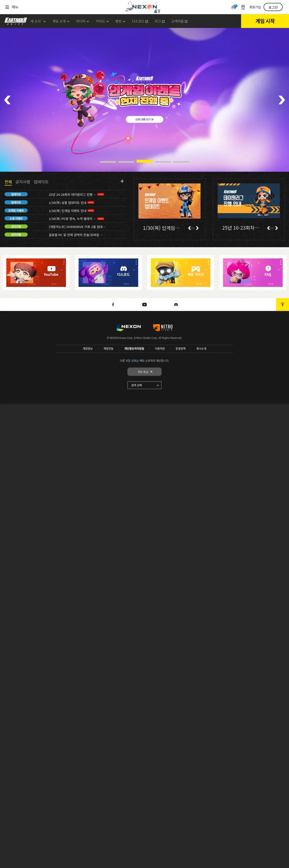Open 계정정보 footer link

point(88,349)
